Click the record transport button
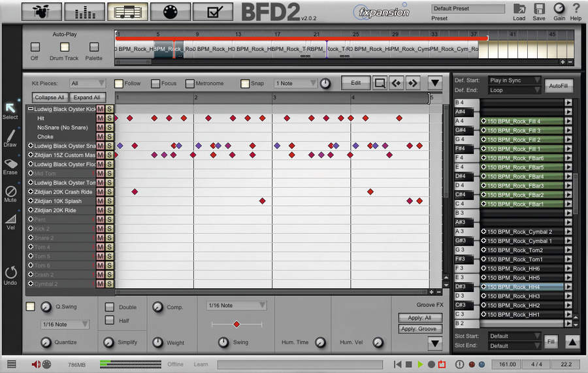The height and width of the screenshot is (373, 588). [431, 365]
